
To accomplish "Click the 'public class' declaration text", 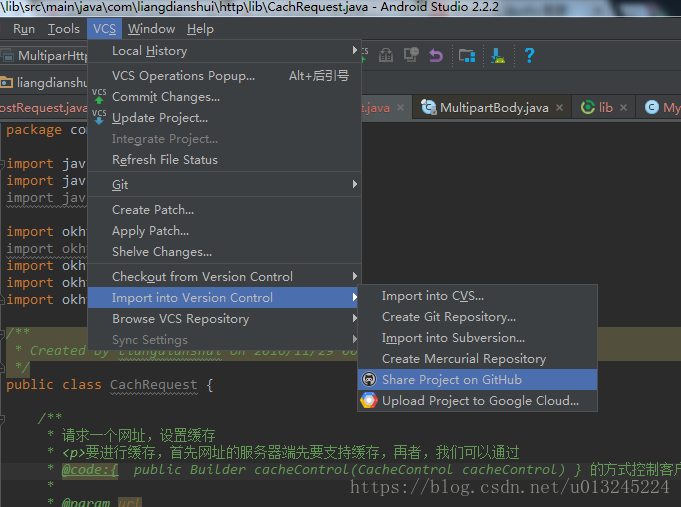I will tap(54, 384).
